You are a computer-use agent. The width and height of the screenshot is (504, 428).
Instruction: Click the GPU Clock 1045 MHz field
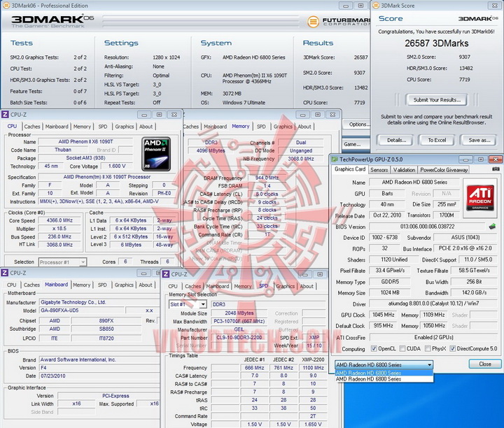(x=383, y=315)
